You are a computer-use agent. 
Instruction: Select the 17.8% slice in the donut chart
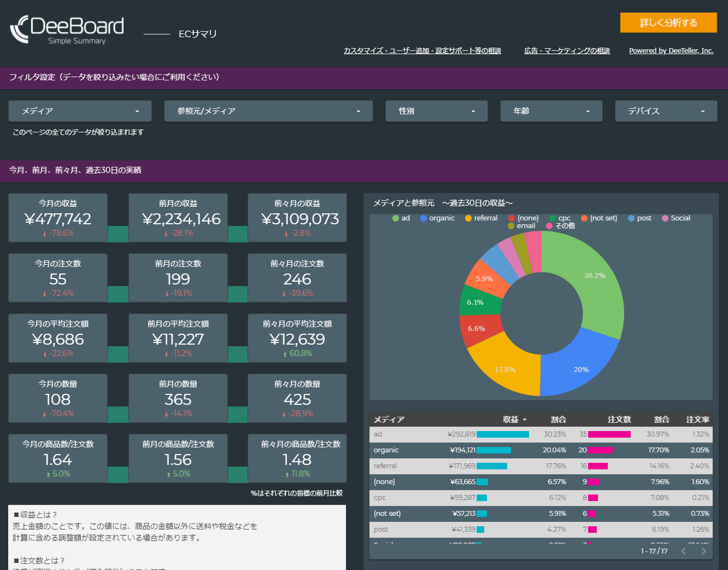click(505, 370)
